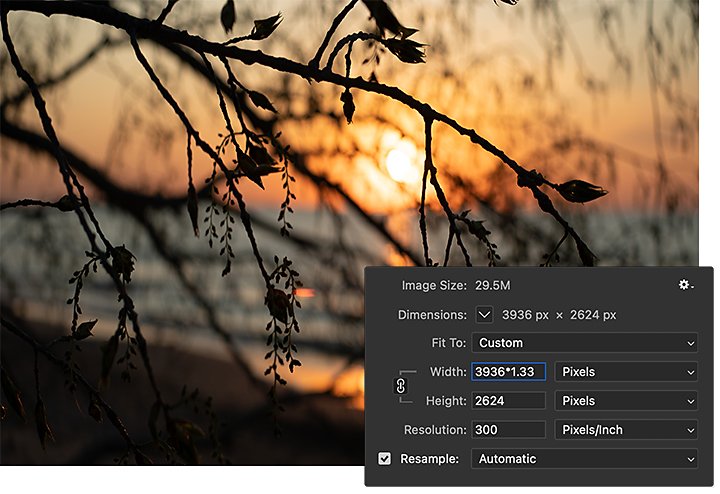Open the Fit To Custom dropdown
Screen dimensions: 720x494
pyautogui.click(x=585, y=343)
